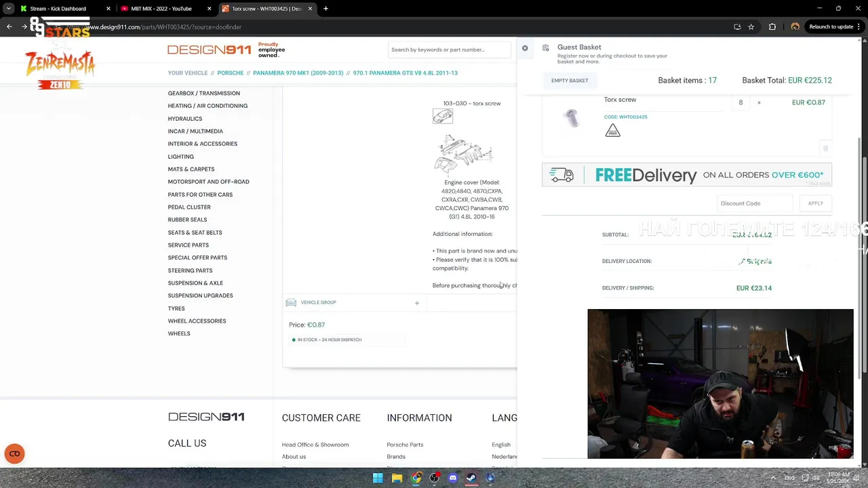Open Seats & Seat Belts category
Viewport: 868px width, 488px height.
click(x=195, y=232)
